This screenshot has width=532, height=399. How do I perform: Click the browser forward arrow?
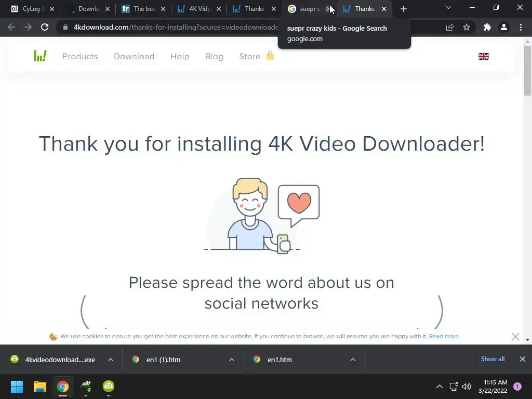pos(28,27)
